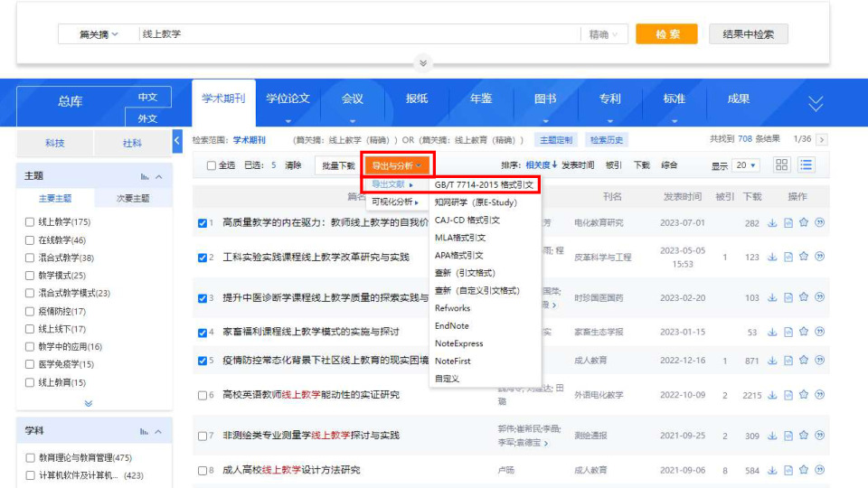Expand more database types chevron
Screen dimensions: 868x488
point(816,103)
